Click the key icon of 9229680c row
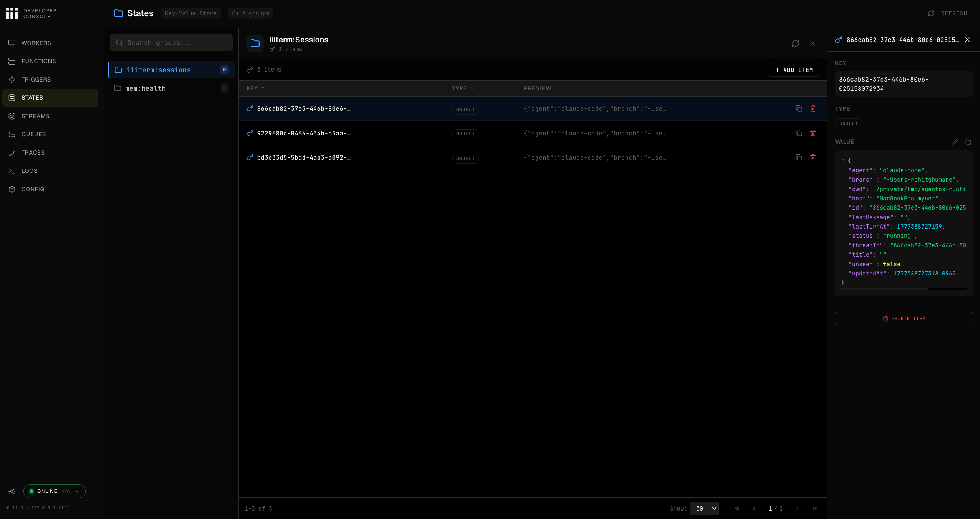This screenshot has height=519, width=980. (x=250, y=133)
